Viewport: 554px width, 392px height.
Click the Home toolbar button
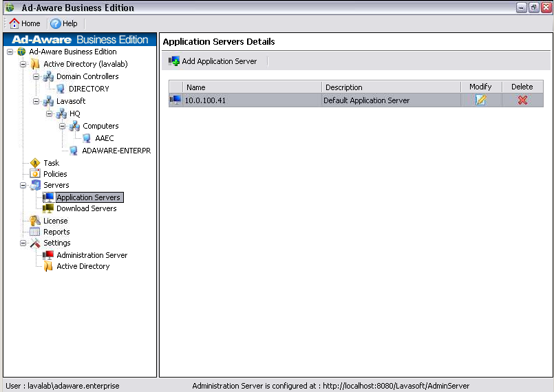tap(25, 23)
